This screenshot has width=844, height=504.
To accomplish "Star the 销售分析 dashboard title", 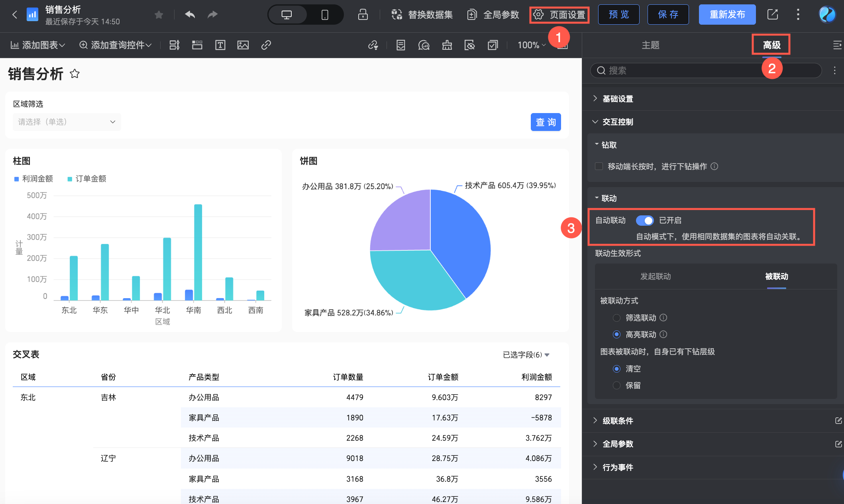I will point(75,74).
